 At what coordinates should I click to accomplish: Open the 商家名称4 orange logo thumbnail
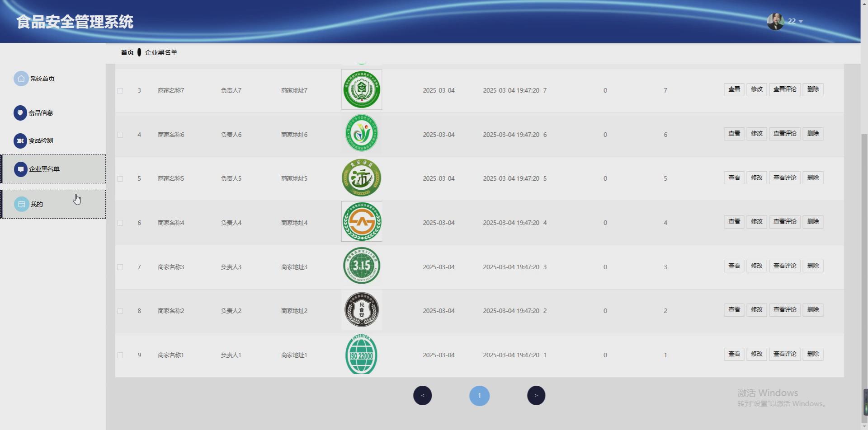pos(362,221)
